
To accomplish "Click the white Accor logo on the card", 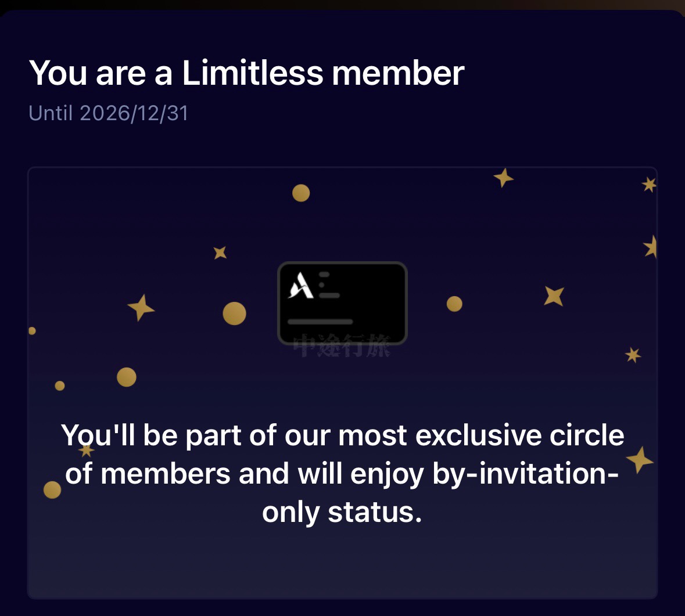I will (x=301, y=285).
